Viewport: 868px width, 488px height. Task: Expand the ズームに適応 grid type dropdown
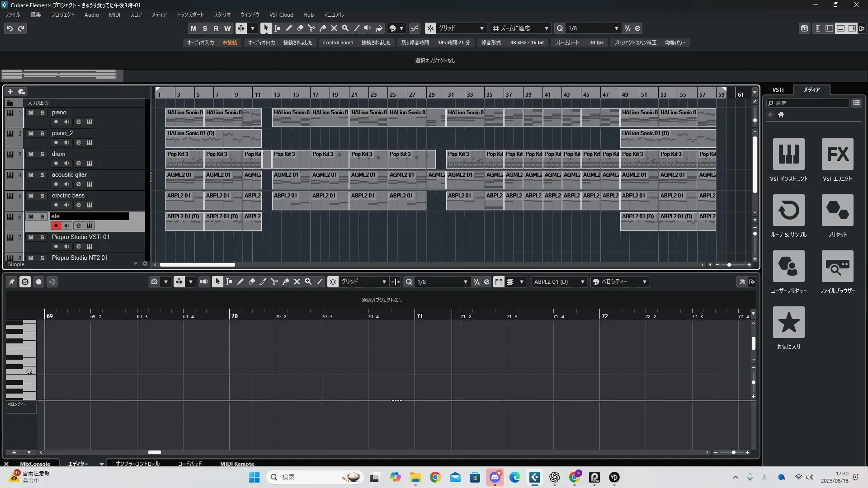tap(546, 28)
